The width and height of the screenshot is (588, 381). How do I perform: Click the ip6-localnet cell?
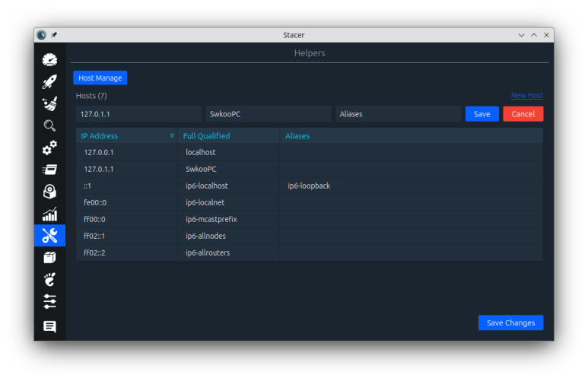(229, 202)
